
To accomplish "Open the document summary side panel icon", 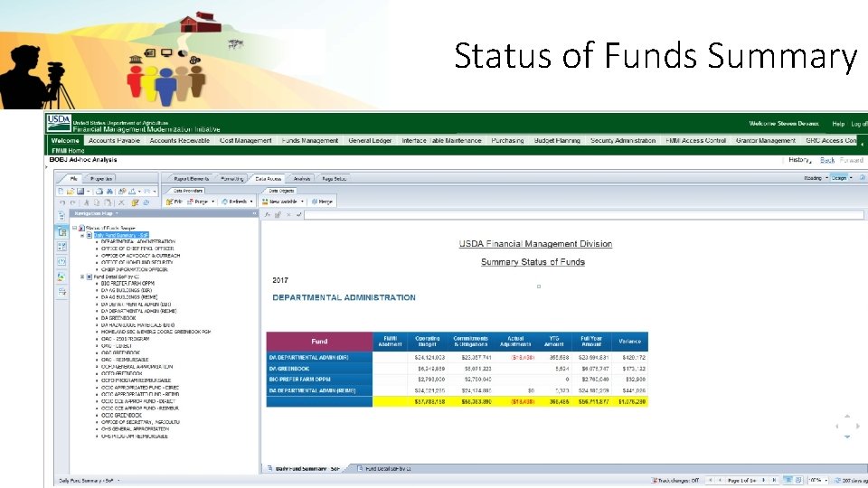I will 61,216.
